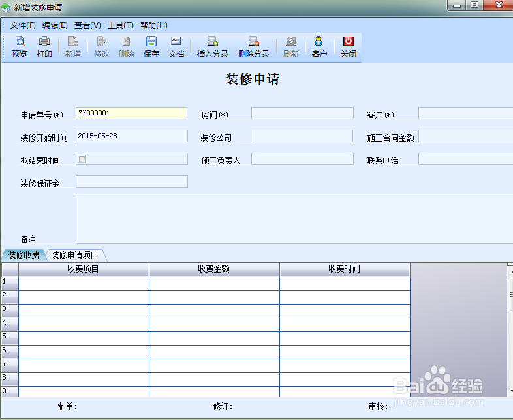Click 收费金额 cell in row 7
The image size is (513, 420).
pos(214,366)
